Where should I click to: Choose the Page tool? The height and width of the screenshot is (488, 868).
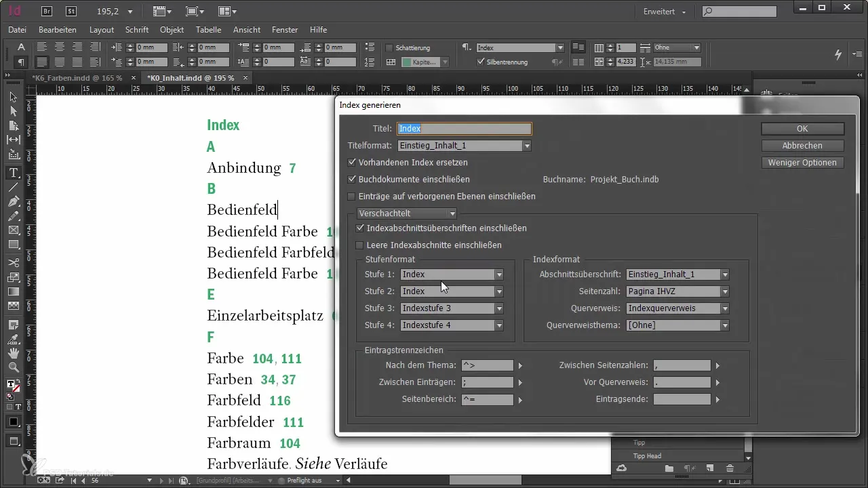(x=13, y=125)
